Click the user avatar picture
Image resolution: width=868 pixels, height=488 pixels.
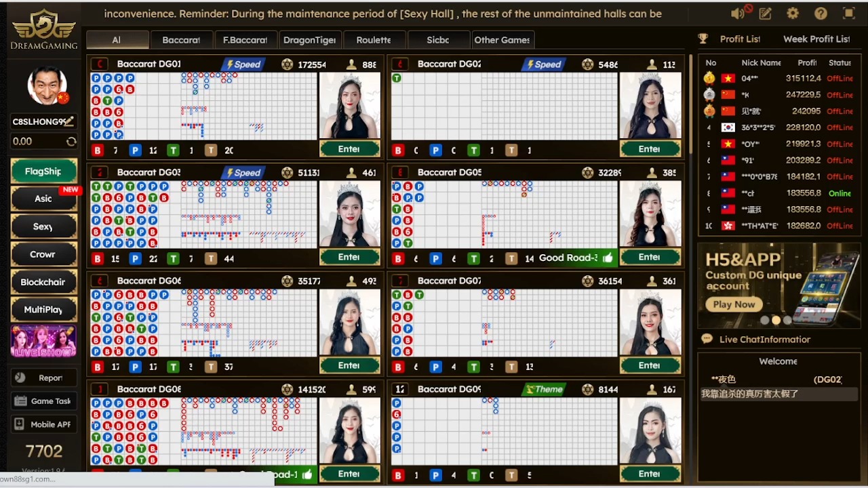[x=47, y=85]
